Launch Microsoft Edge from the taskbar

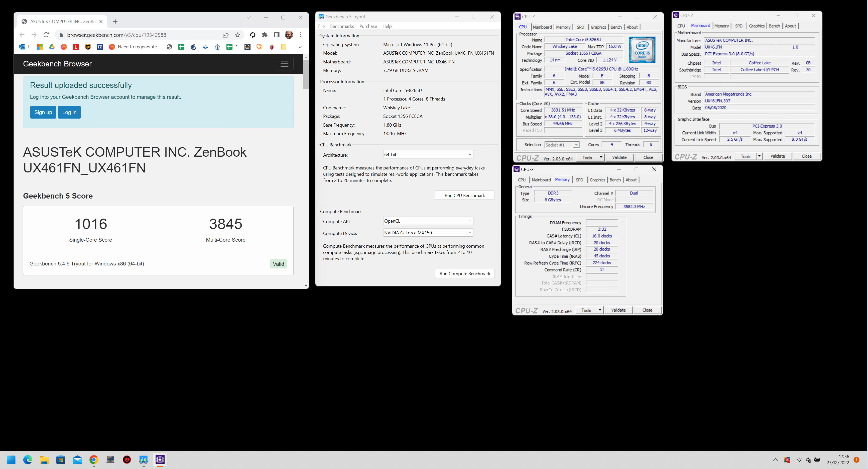[x=28, y=459]
